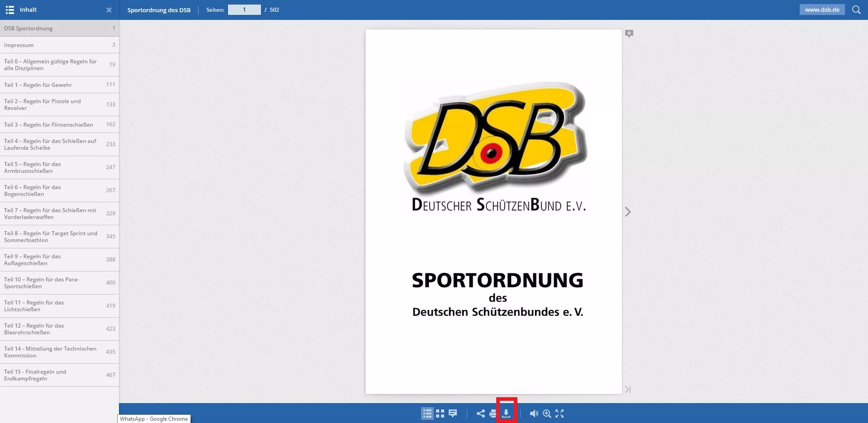Jump to the last page
The image size is (868, 423).
point(628,390)
